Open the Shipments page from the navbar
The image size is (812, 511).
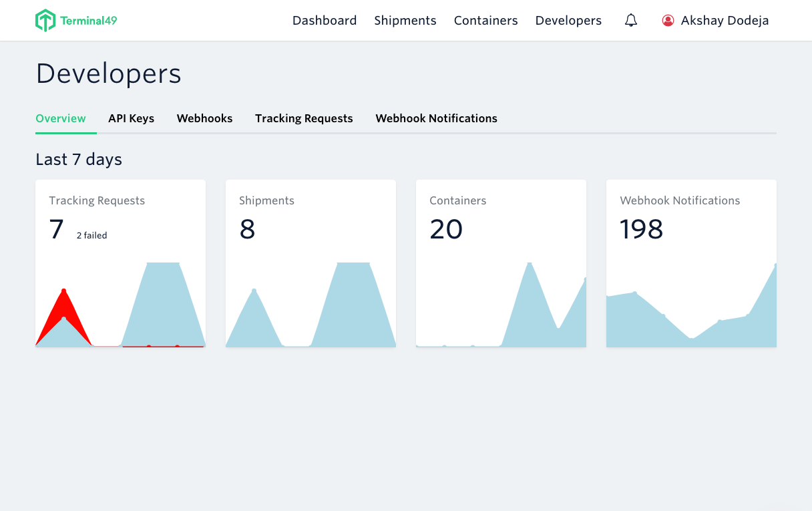point(405,21)
